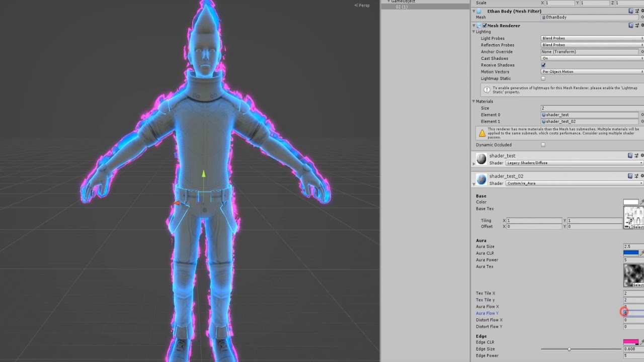644x362 pixels.
Task: Click the Aura Flow Y value field
Action: click(x=634, y=313)
